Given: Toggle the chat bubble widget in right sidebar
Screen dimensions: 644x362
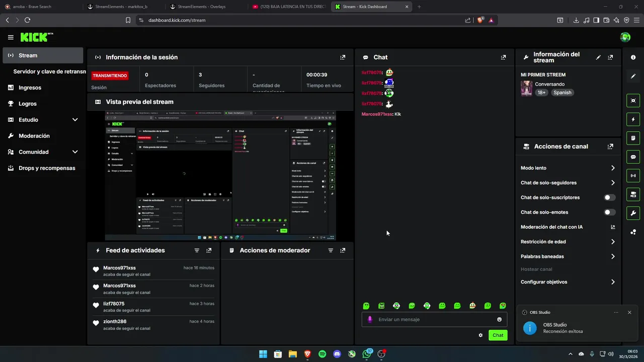Looking at the screenshot, I should coord(633,157).
